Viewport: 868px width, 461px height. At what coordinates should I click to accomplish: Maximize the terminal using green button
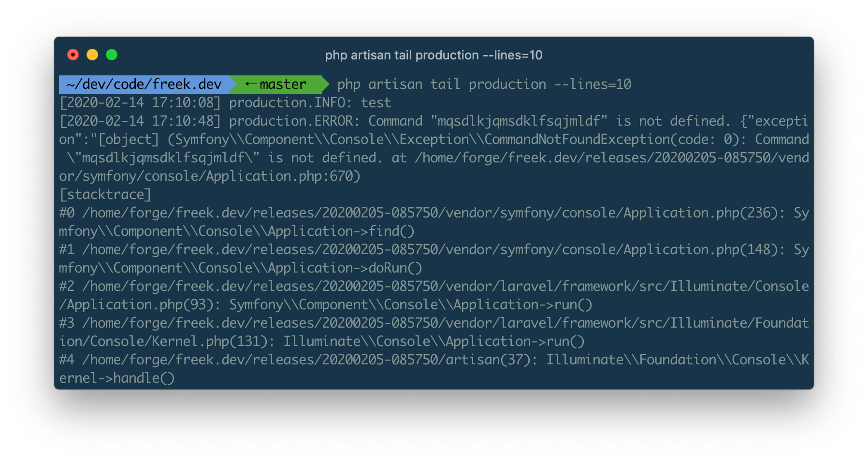click(x=112, y=55)
